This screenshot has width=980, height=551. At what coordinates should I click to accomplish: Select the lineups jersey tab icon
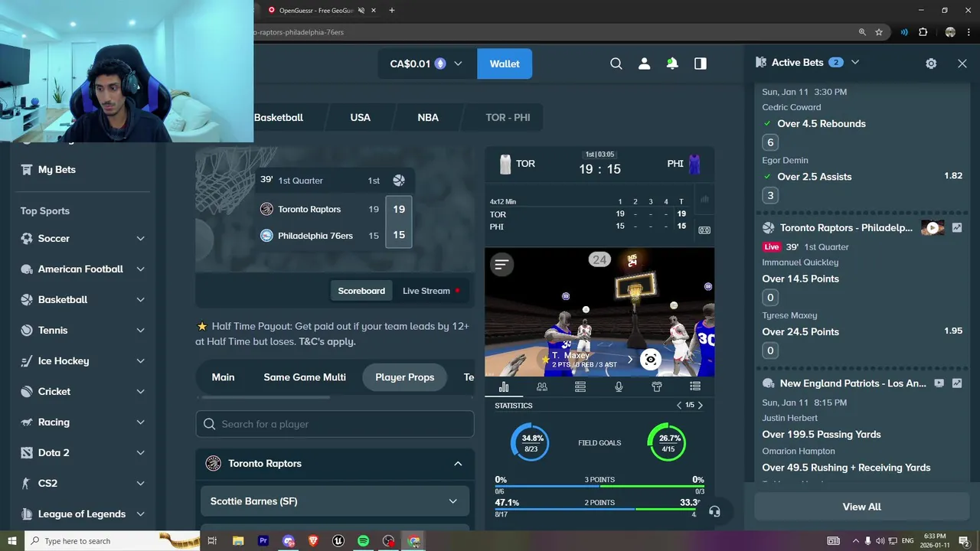[657, 387]
